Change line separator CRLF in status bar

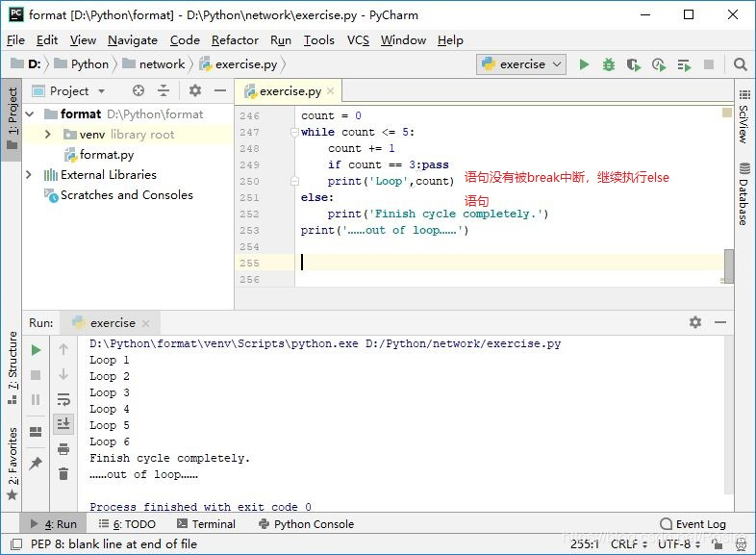coord(629,544)
